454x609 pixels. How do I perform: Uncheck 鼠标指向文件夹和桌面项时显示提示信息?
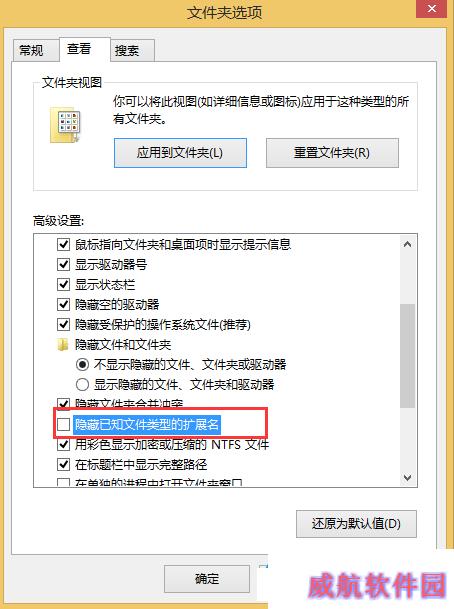tap(63, 245)
